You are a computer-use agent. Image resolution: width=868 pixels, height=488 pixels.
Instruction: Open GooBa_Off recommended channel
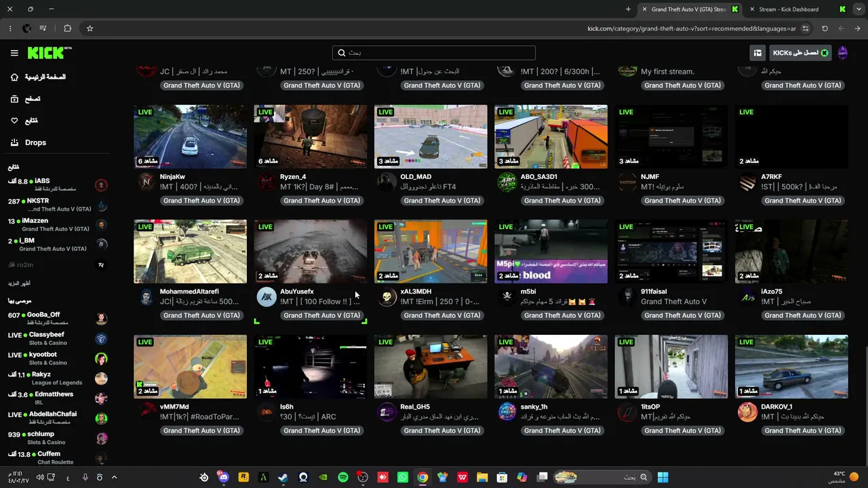coord(58,319)
